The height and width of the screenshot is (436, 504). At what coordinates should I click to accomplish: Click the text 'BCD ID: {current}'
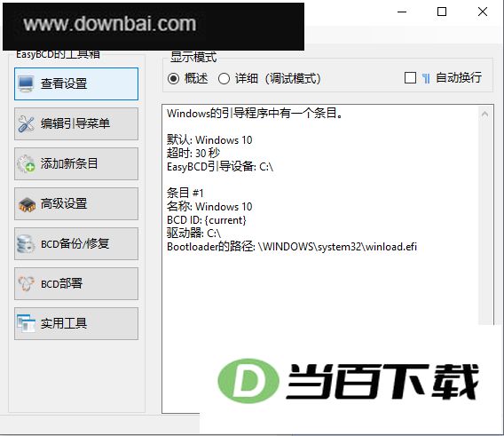click(x=207, y=220)
